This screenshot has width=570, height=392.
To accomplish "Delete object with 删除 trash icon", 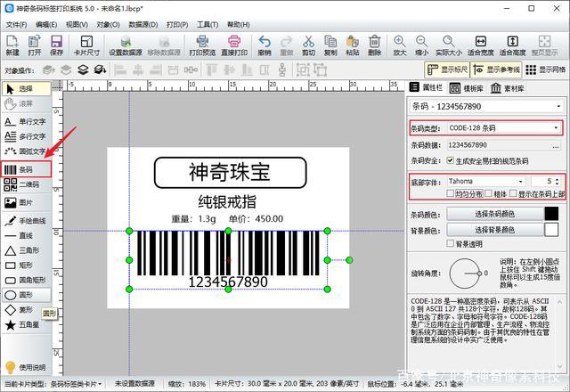I will pos(374,45).
